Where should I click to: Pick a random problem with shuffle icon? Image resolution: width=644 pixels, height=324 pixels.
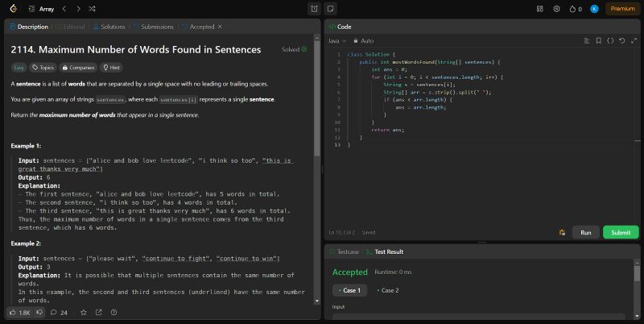pyautogui.click(x=93, y=9)
